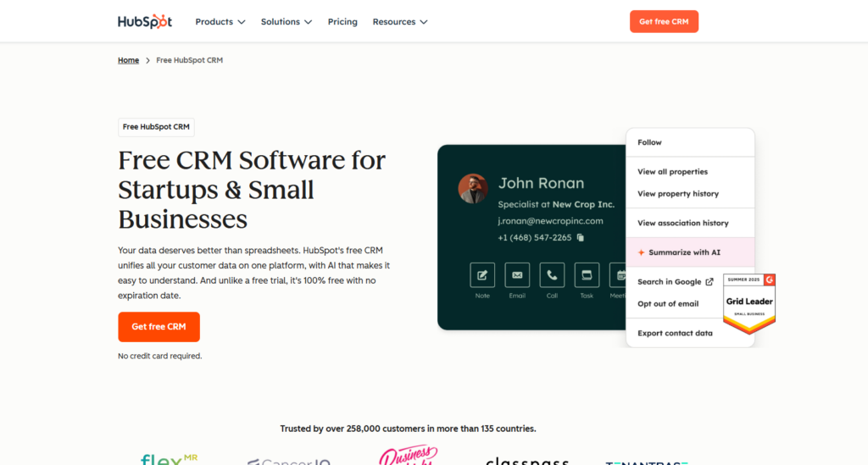Expand the Resources navigation dropdown
Image resolution: width=868 pixels, height=465 pixels.
click(400, 22)
